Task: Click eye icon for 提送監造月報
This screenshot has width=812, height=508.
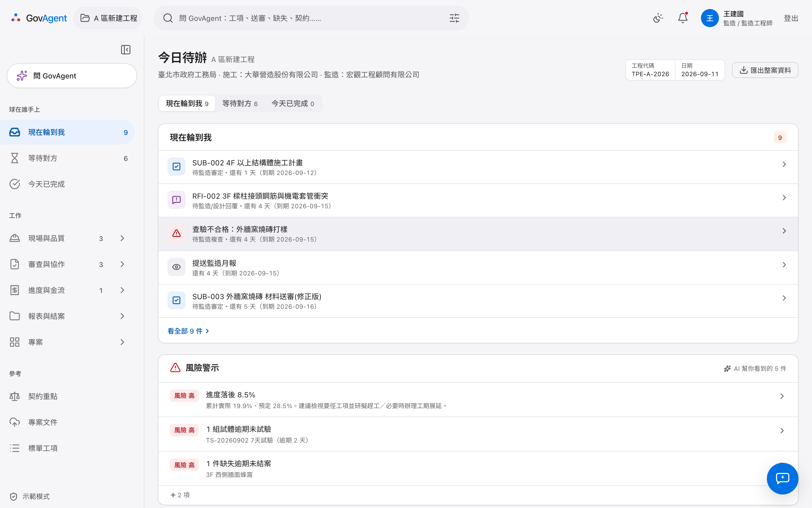Action: coord(176,267)
